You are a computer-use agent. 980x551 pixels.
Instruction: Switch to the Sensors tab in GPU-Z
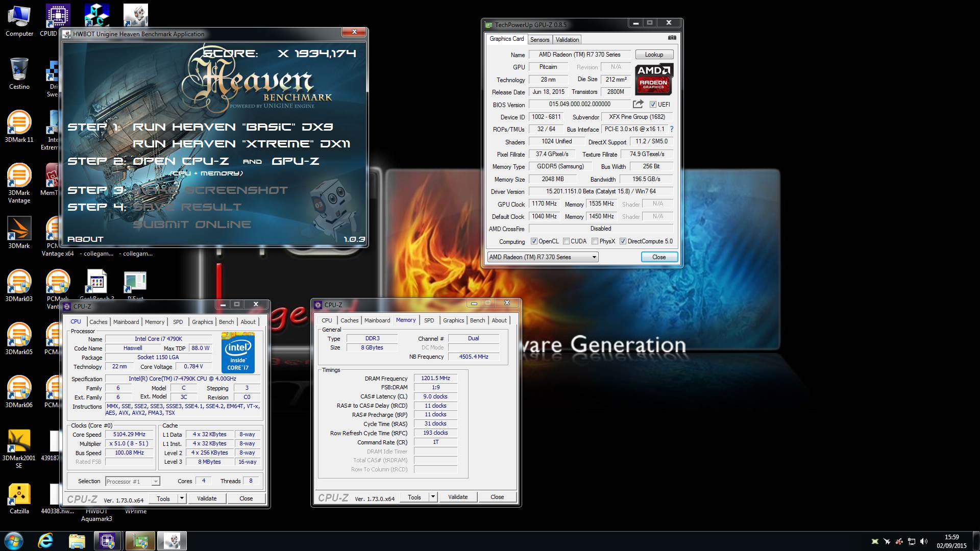tap(540, 40)
